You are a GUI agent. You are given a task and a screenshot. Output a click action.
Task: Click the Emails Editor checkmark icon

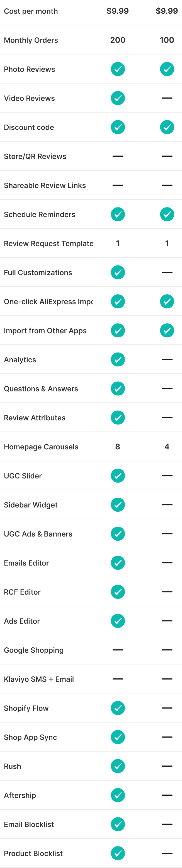(118, 563)
